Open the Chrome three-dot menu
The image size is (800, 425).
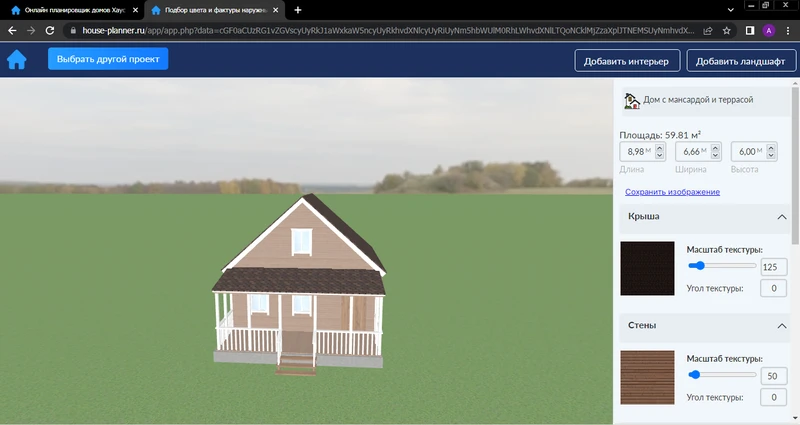tap(788, 31)
